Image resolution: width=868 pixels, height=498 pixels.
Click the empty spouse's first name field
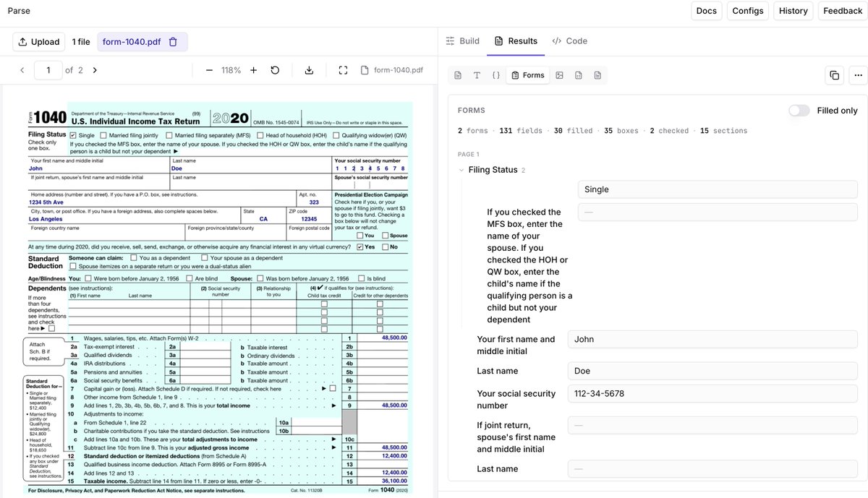click(x=712, y=426)
